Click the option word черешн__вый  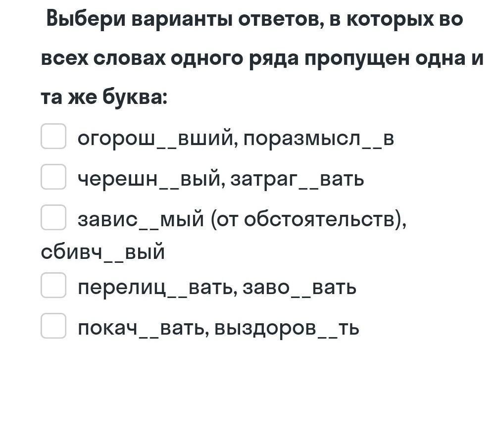[147, 179]
